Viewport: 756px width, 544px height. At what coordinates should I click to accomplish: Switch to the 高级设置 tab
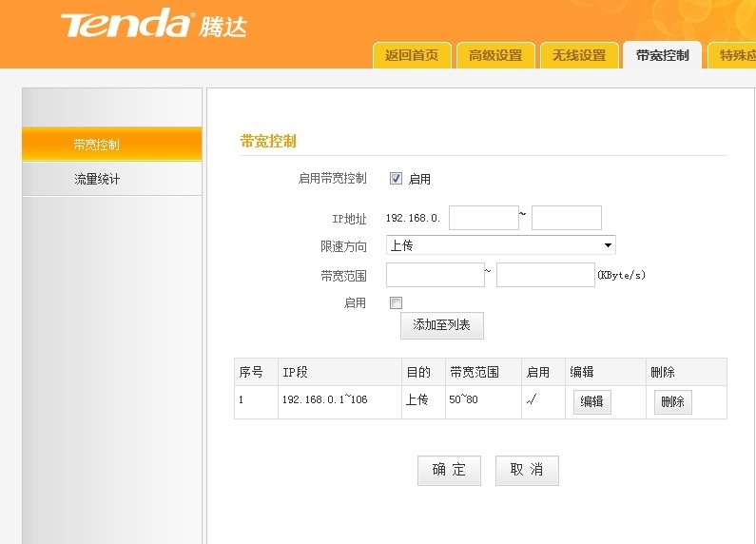495,55
